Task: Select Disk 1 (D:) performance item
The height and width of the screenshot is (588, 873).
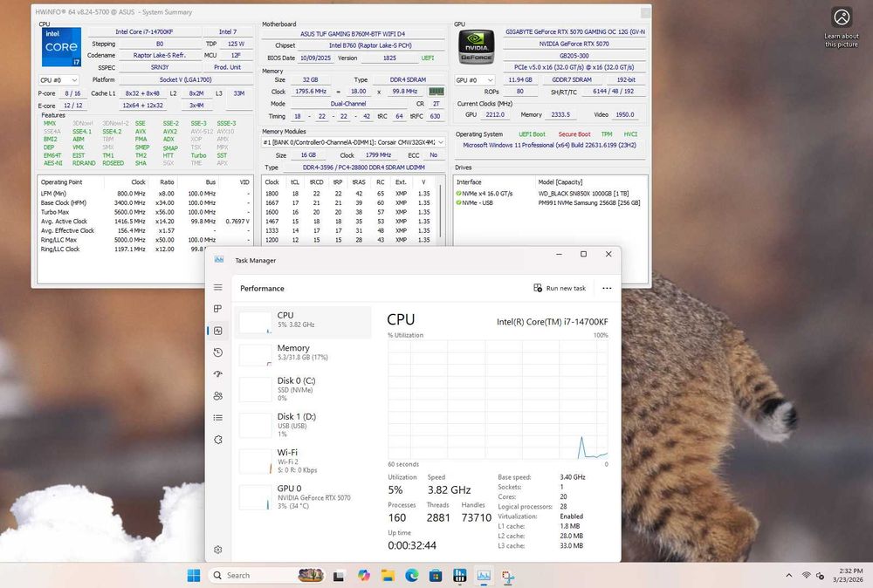Action: pyautogui.click(x=302, y=425)
